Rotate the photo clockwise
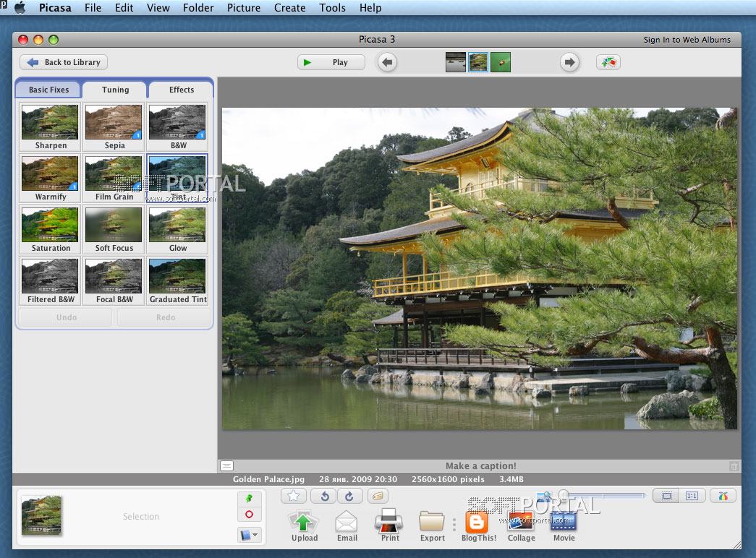Viewport: 756px width, 558px height. 349,496
